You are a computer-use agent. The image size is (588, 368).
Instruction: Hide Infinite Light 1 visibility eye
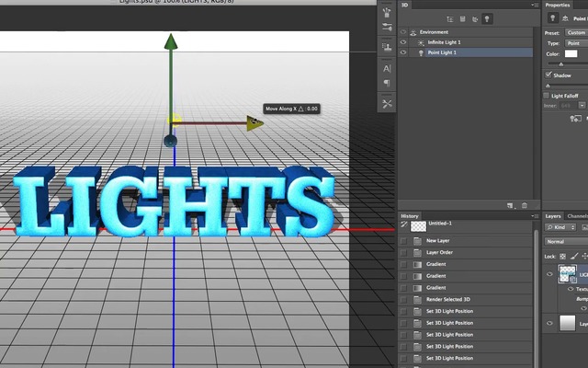tap(403, 42)
